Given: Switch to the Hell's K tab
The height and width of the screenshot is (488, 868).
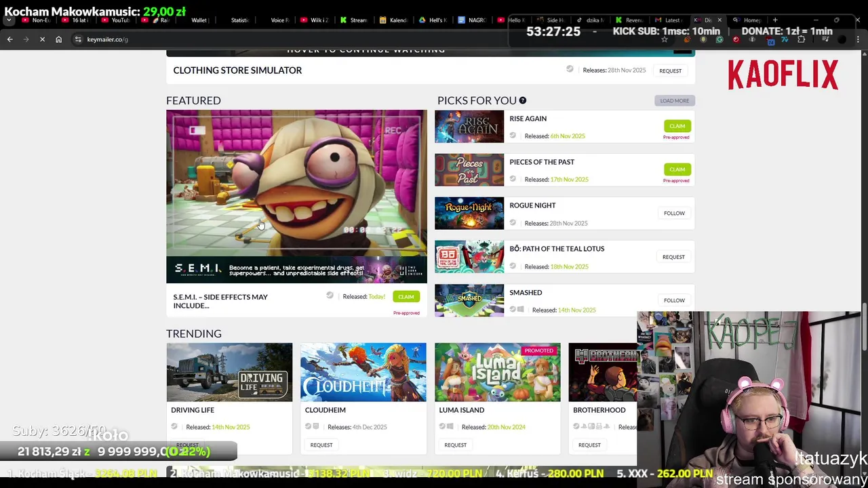Looking at the screenshot, I should pyautogui.click(x=433, y=20).
